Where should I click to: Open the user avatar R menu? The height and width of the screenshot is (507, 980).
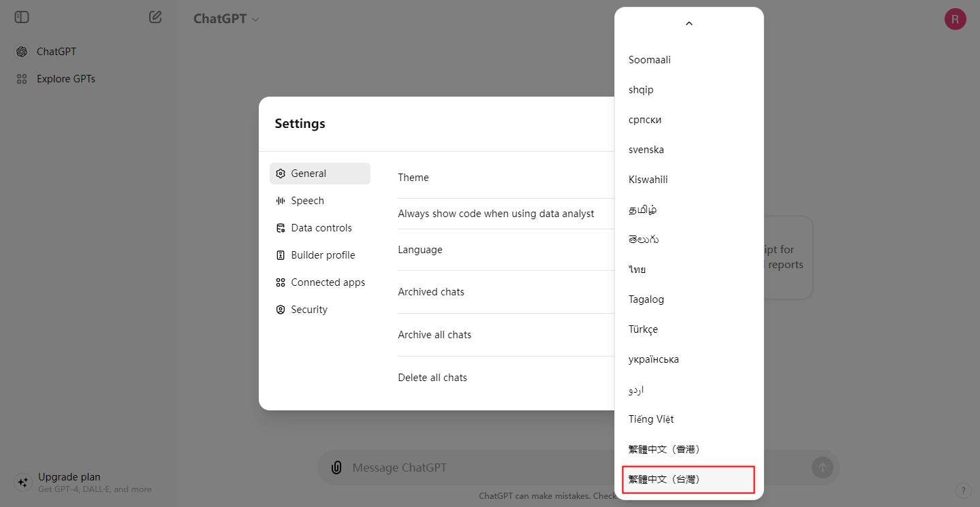pyautogui.click(x=955, y=19)
